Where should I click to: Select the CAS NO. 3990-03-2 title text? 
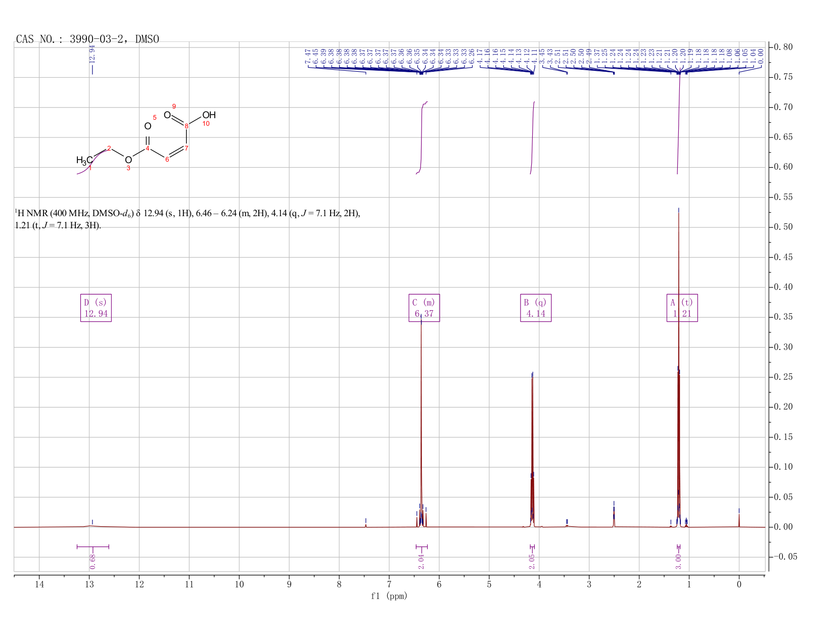(x=87, y=39)
